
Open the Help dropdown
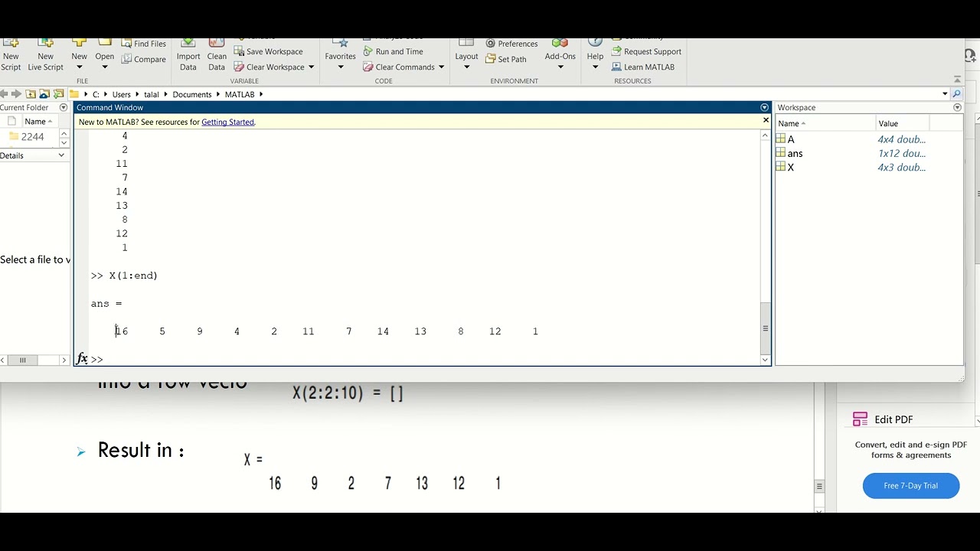point(595,56)
